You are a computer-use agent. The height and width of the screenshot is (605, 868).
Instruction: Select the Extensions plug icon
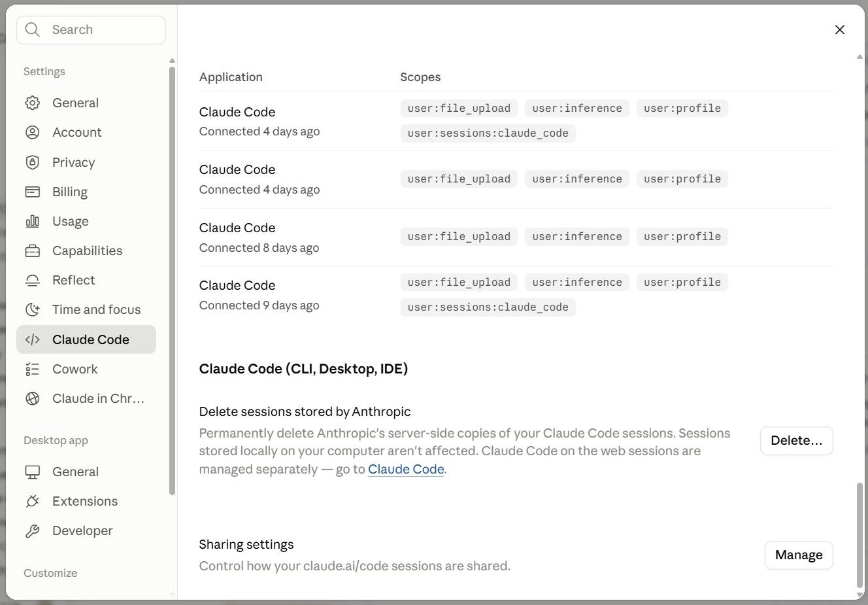pos(32,501)
